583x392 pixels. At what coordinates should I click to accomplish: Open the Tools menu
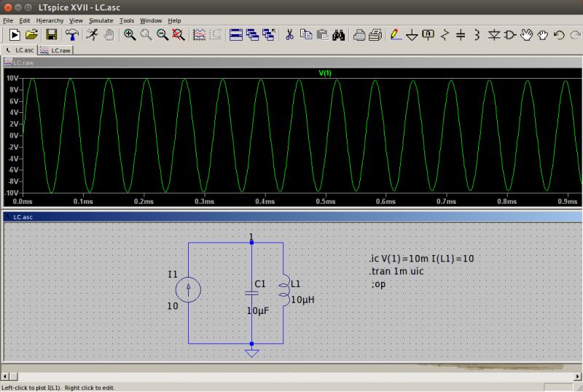click(x=126, y=20)
